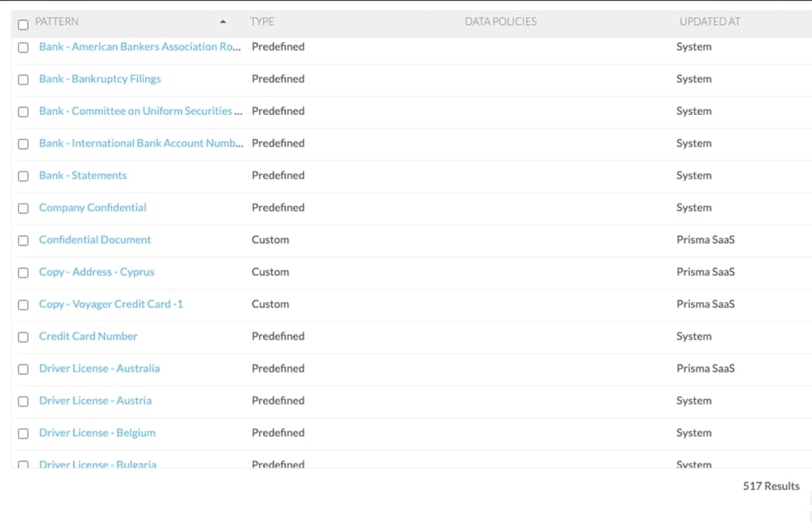The height and width of the screenshot is (523, 812).
Task: Click the Data Policies column header
Action: (x=501, y=22)
